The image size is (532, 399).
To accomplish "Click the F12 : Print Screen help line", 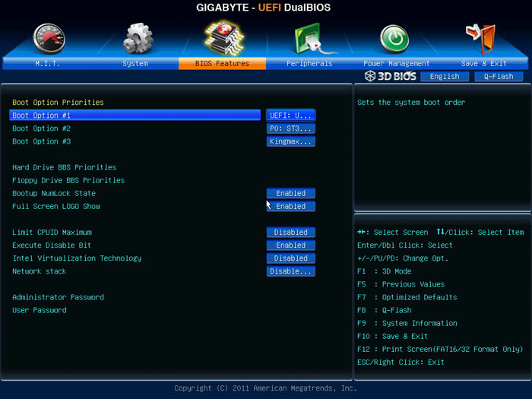I will [440, 349].
